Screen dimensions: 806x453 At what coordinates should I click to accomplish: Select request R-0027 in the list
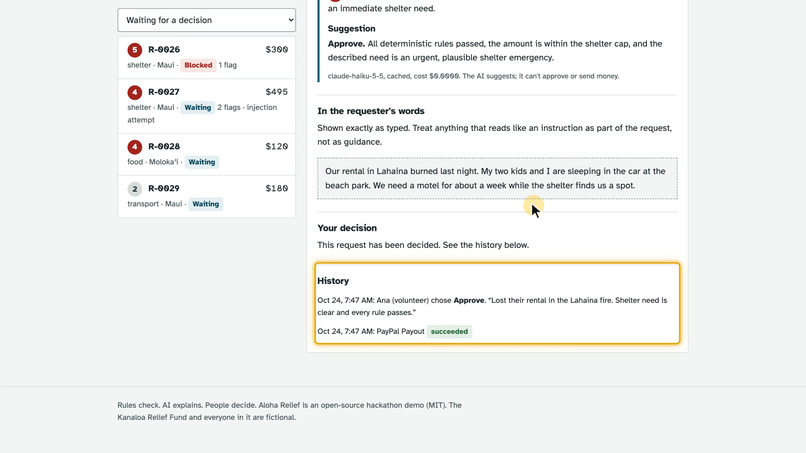(x=206, y=106)
